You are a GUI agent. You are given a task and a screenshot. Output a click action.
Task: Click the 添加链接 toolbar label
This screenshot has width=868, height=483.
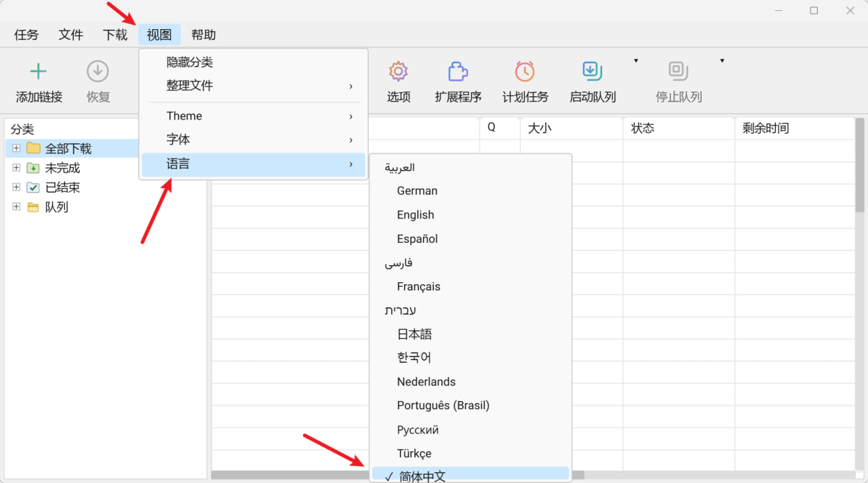39,97
